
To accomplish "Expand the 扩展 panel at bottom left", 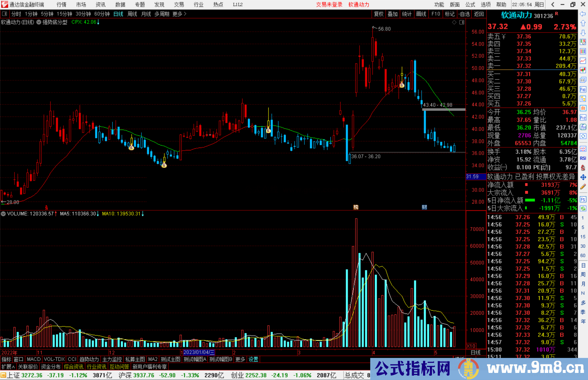I will [x=8, y=367].
